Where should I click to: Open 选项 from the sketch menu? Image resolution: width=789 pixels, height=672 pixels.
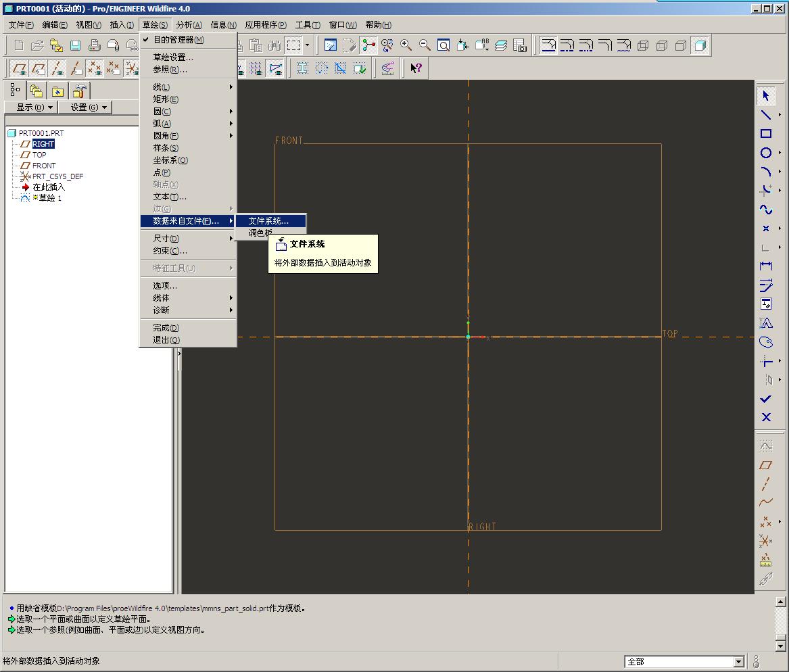point(188,286)
